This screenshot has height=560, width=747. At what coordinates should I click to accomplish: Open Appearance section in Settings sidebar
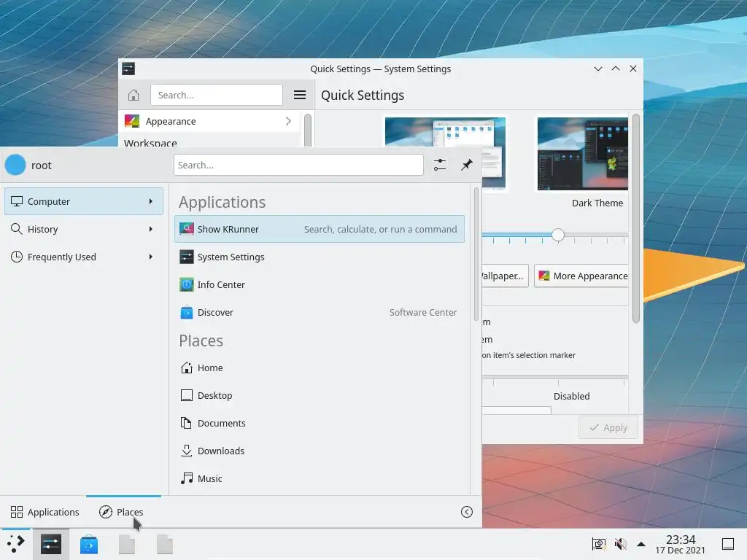[x=209, y=122]
